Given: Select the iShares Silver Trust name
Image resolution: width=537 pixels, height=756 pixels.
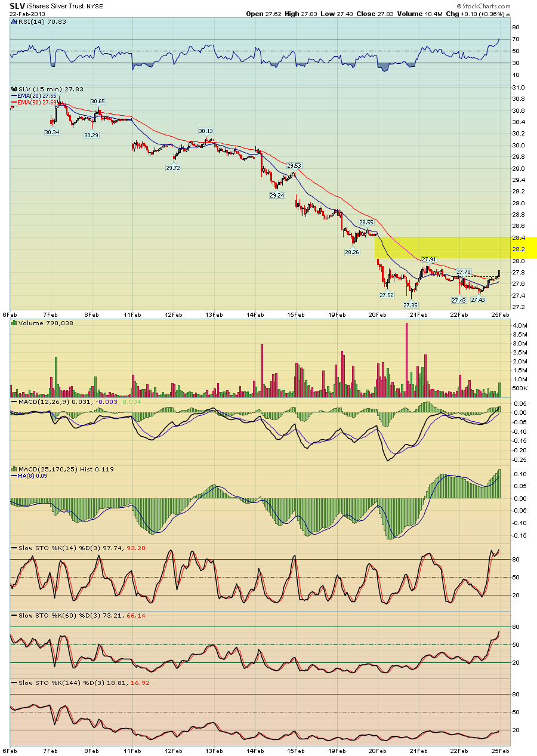Looking at the screenshot, I should coord(57,6).
